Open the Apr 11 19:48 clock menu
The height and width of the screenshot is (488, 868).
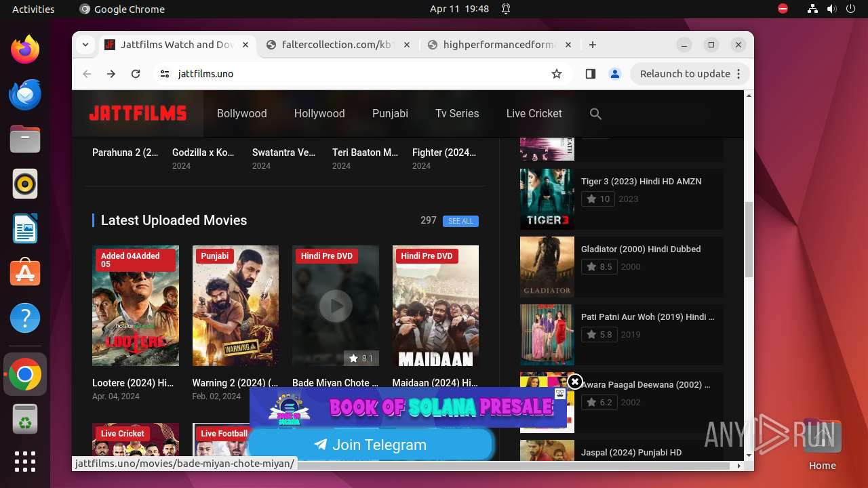tap(459, 9)
